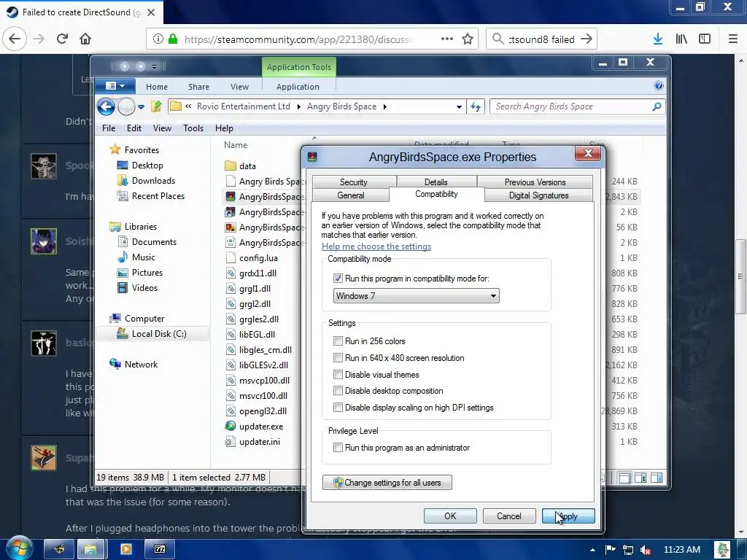
Task: Go to Firefox home page icon
Action: [85, 39]
